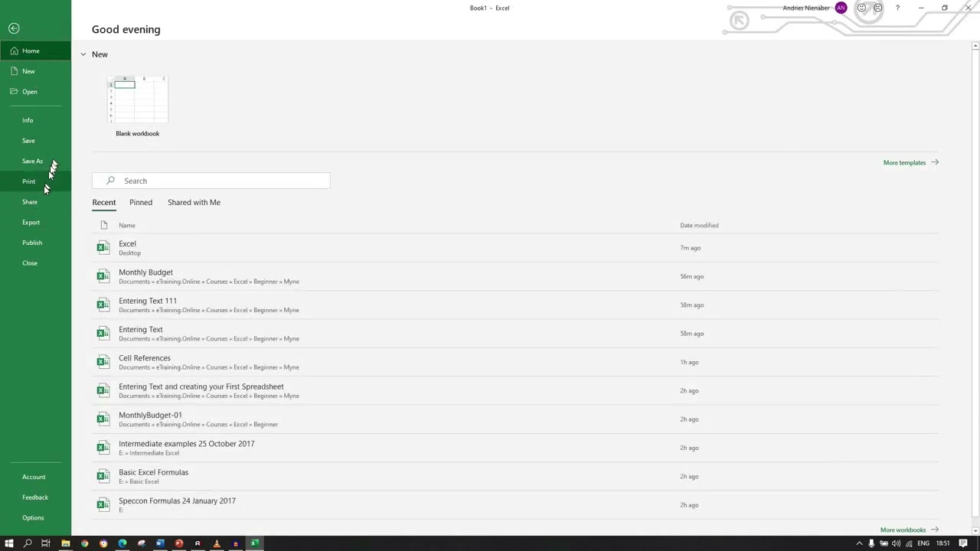Viewport: 980px width, 551px height.
Task: Open Speccon Formulas 24 January 2017
Action: point(515,505)
